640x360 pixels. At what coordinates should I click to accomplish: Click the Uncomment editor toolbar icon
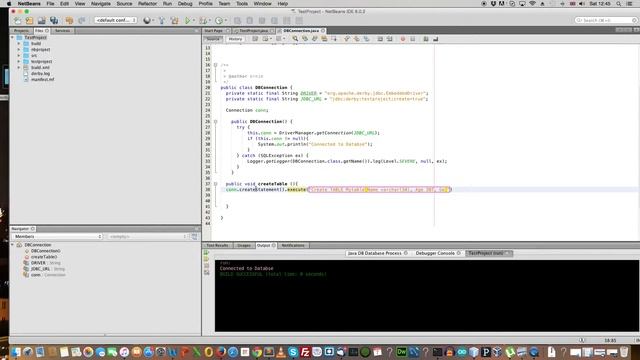click(x=436, y=39)
